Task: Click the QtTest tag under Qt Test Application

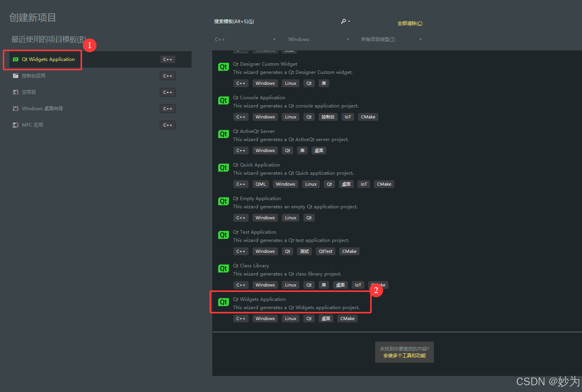Action: click(x=326, y=251)
